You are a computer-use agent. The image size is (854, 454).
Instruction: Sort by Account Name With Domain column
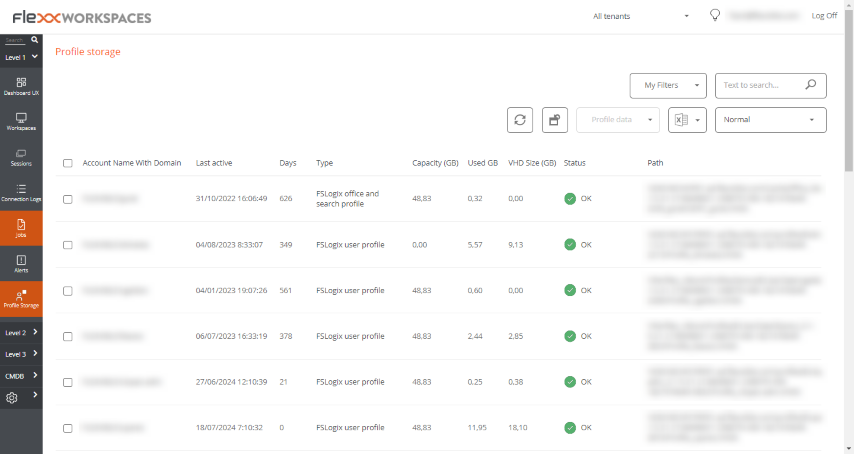[132, 163]
